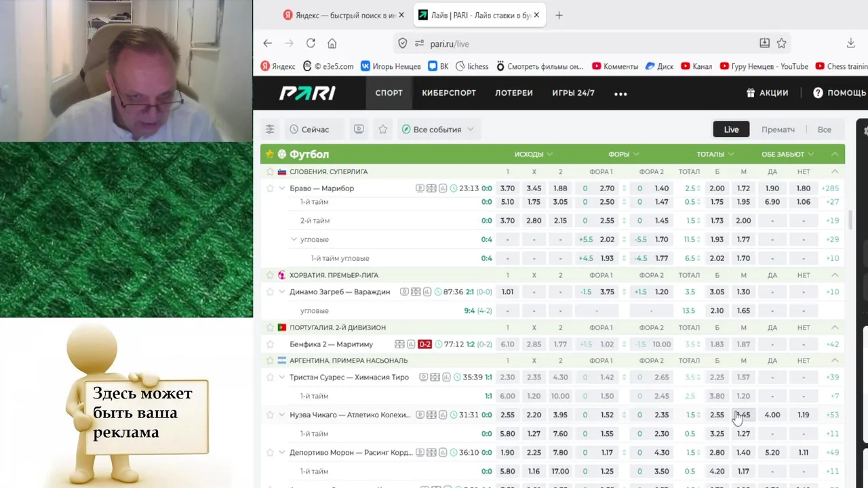
Task: Click the football ball icon beside Футбол
Action: click(282, 155)
